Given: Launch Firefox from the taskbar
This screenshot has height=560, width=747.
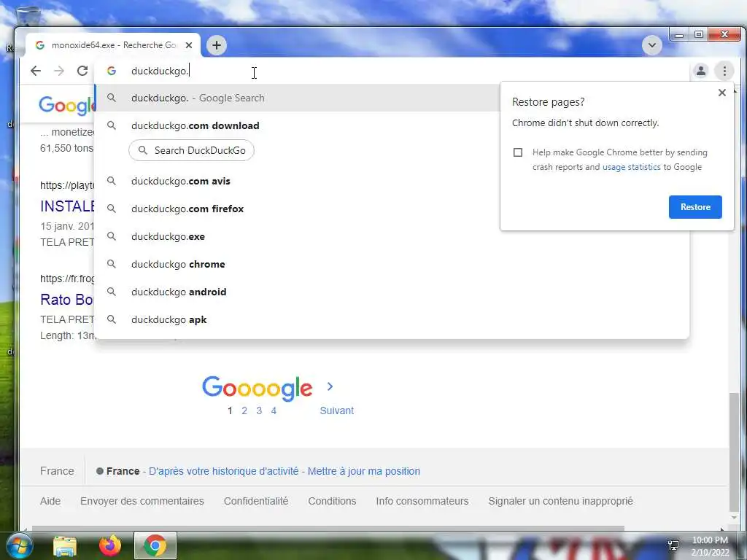Looking at the screenshot, I should tap(110, 546).
